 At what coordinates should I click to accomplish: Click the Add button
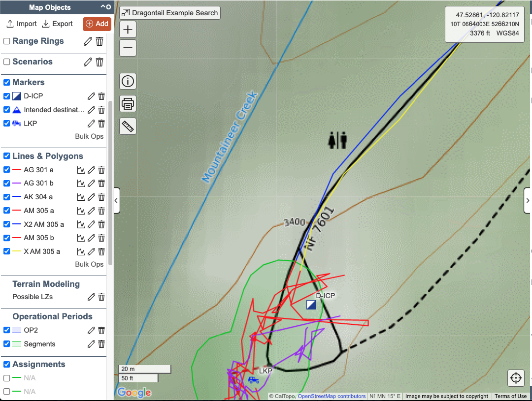tap(97, 24)
